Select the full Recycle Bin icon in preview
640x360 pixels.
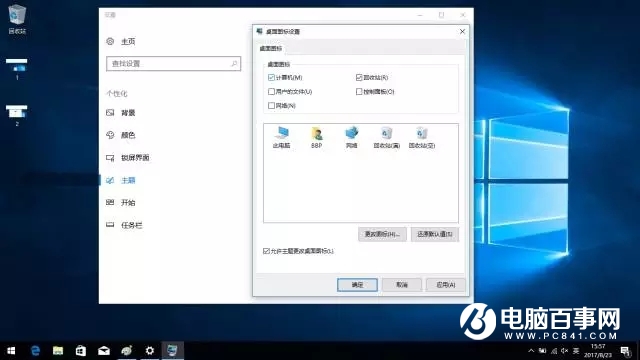pos(387,138)
